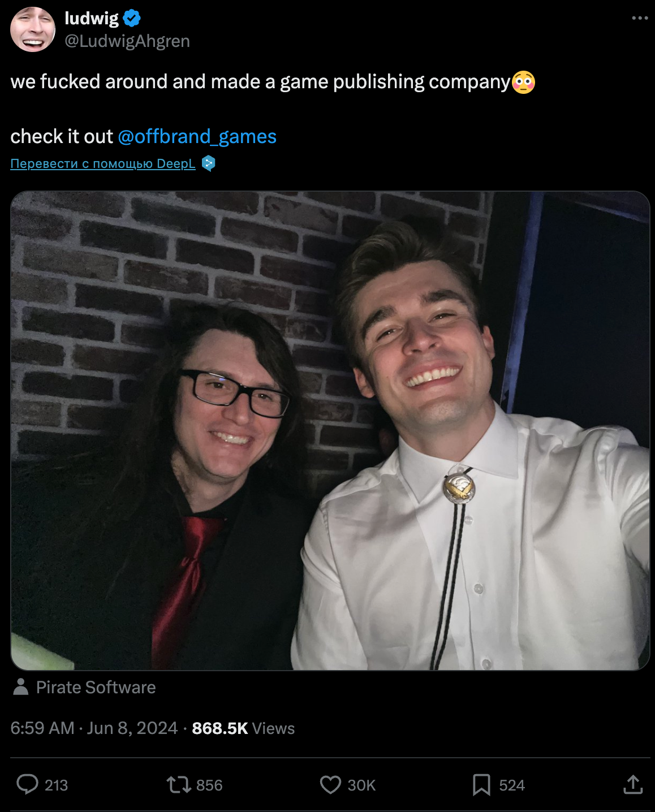The width and height of the screenshot is (655, 812).
Task: Open ludwig's profile avatar
Action: pyautogui.click(x=33, y=29)
